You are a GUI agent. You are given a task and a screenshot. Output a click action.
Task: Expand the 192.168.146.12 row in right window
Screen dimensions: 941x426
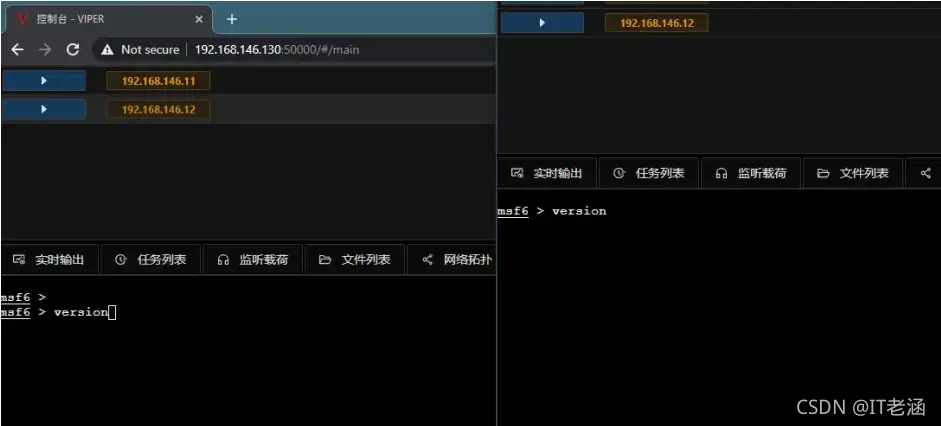542,23
